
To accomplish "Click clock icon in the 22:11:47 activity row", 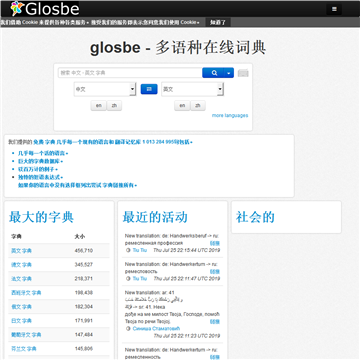I will (x=128, y=278).
